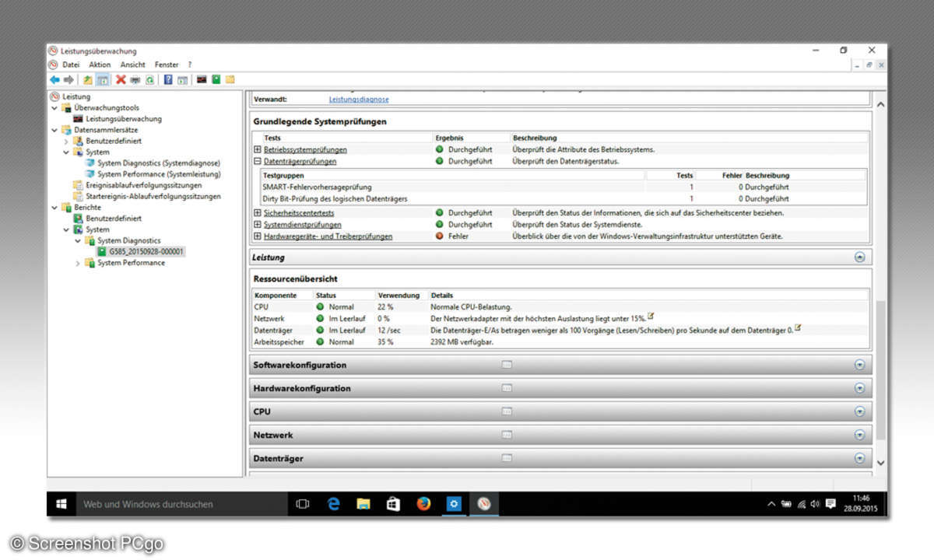Screen dimensions: 934x560
Task: Expand the Netzwerk section arrow
Action: 859,435
